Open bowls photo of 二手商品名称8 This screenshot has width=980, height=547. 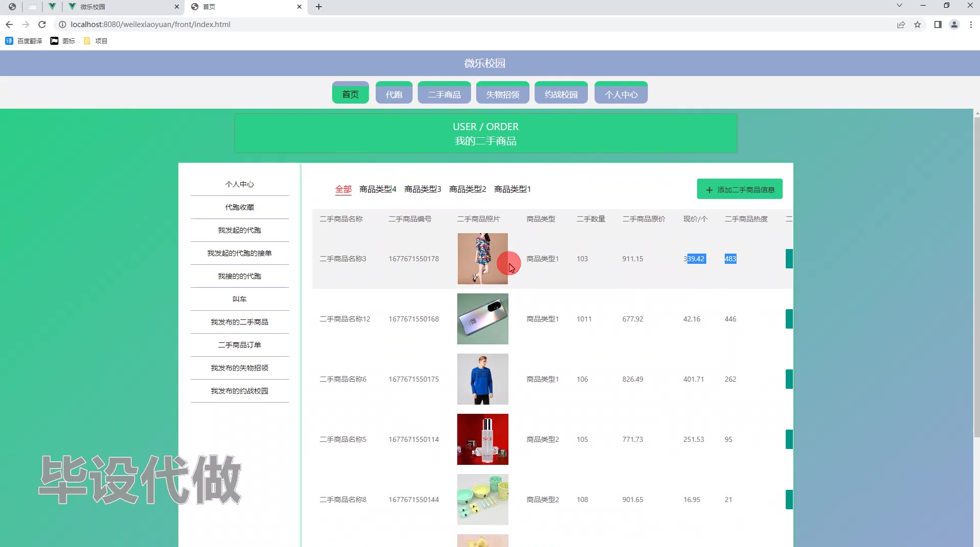click(x=482, y=500)
